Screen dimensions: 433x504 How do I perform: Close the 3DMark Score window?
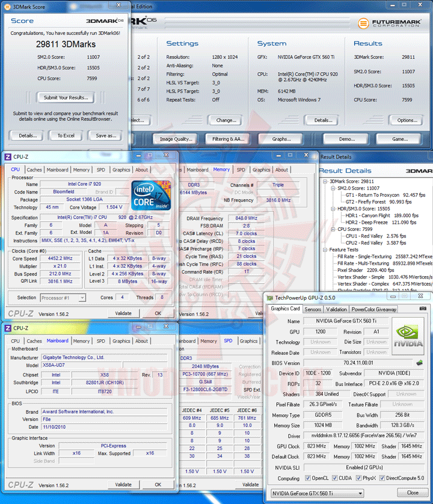(118, 5)
